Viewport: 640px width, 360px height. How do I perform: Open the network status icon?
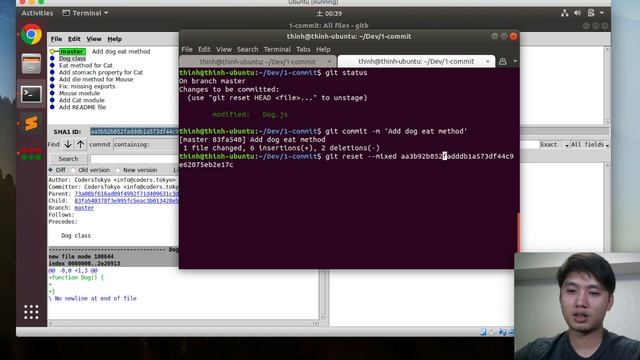(564, 13)
